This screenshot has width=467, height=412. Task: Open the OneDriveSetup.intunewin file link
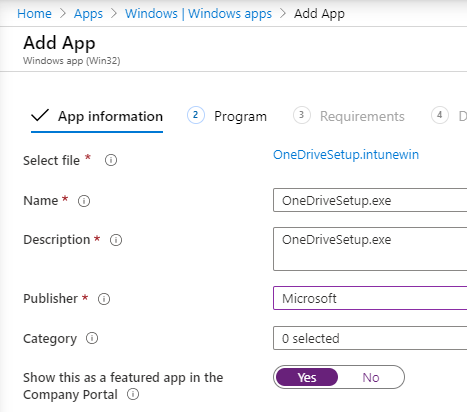[346, 155]
